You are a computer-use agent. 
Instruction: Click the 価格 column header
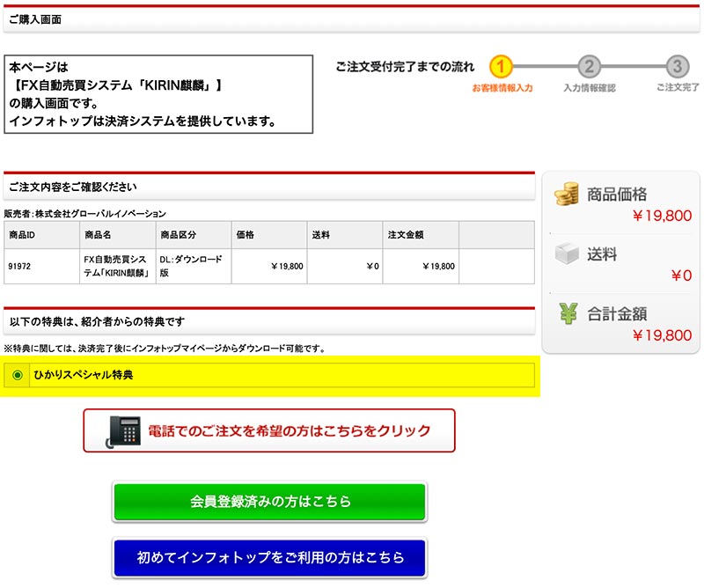pos(269,234)
